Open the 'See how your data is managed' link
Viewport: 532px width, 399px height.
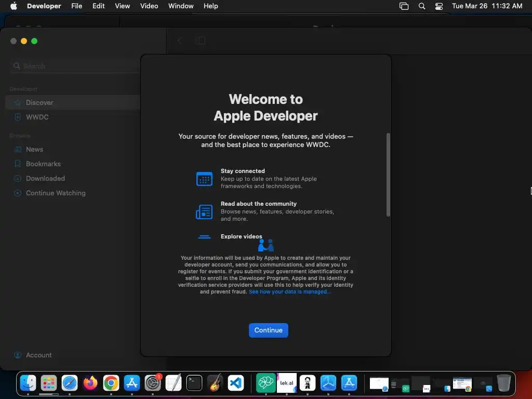coord(290,291)
